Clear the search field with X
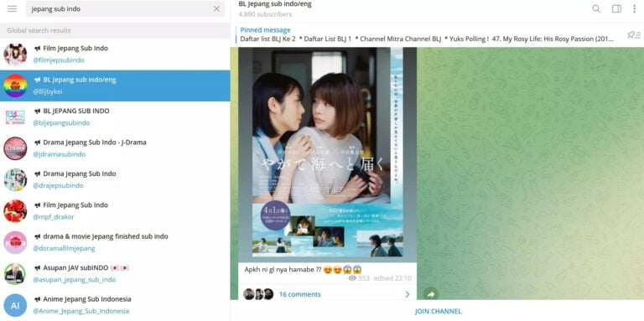The image size is (644, 321). 216,8
